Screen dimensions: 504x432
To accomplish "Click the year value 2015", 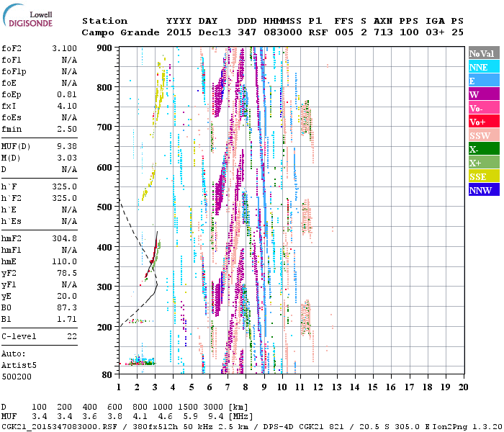I will pyautogui.click(x=179, y=32).
